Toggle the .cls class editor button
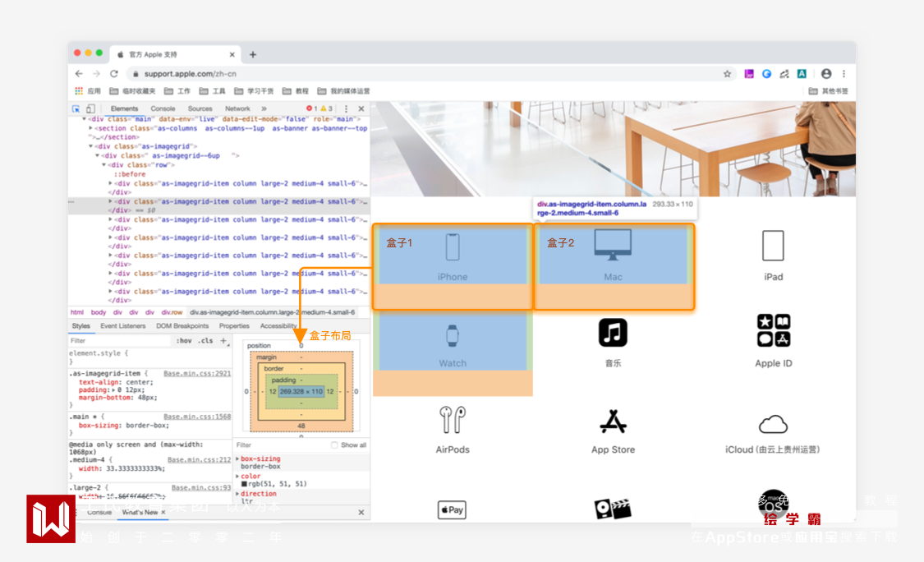Image resolution: width=924 pixels, height=562 pixels. pyautogui.click(x=205, y=340)
